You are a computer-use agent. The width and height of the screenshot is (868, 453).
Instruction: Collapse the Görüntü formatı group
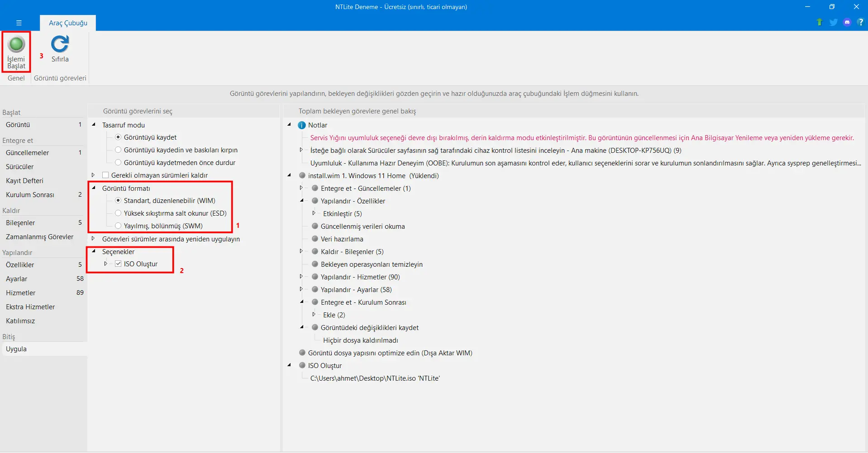[x=93, y=188]
